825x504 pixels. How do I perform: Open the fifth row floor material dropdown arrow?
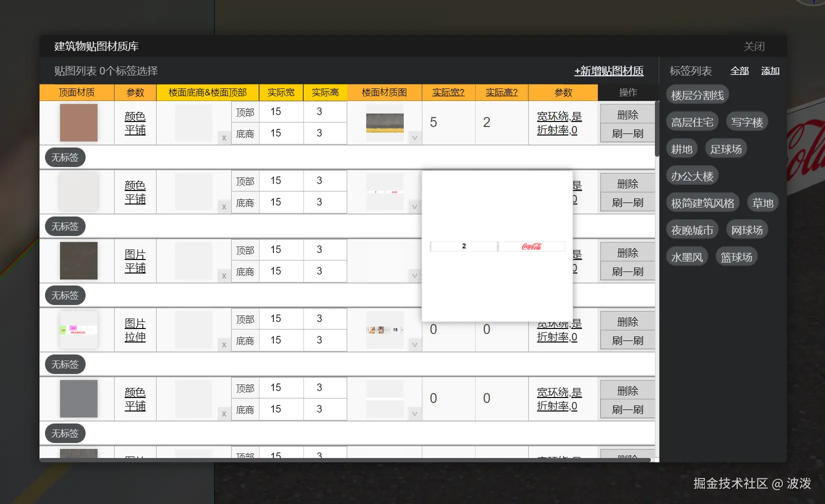coord(414,413)
